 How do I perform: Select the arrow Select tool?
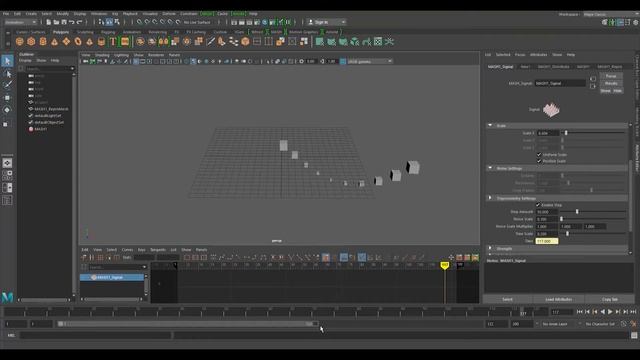7,61
